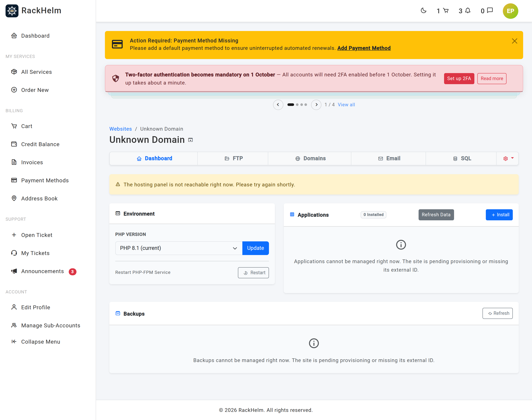Open the cart icon in header

click(x=446, y=11)
